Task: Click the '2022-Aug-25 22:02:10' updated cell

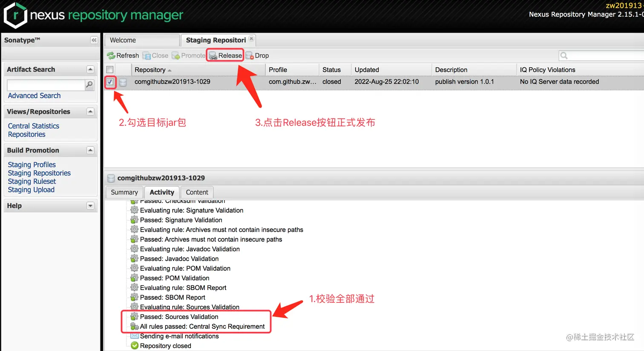Action: click(x=387, y=81)
